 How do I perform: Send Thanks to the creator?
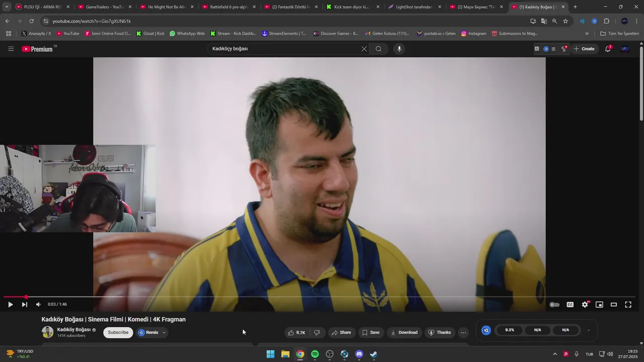[x=439, y=332]
